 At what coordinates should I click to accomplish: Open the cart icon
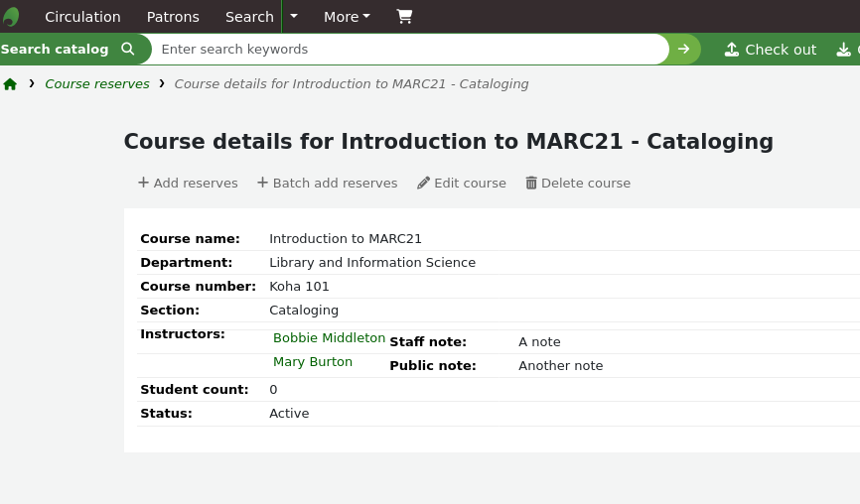click(x=404, y=17)
